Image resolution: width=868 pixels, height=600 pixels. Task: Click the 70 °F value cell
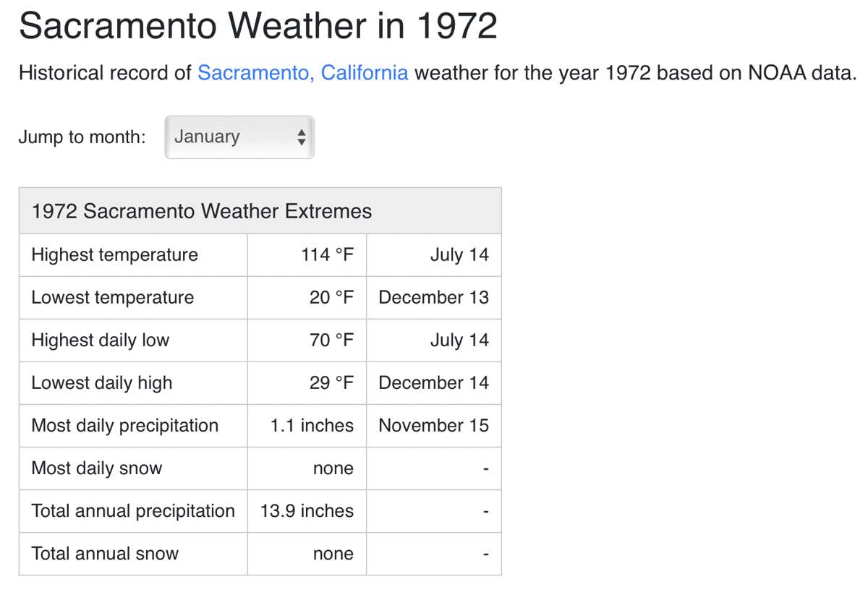[332, 340]
